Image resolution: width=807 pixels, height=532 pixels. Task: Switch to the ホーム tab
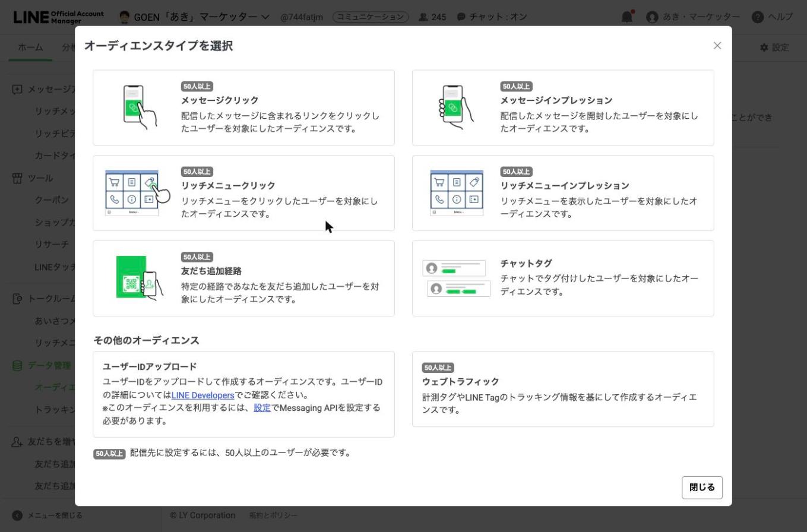[30, 47]
